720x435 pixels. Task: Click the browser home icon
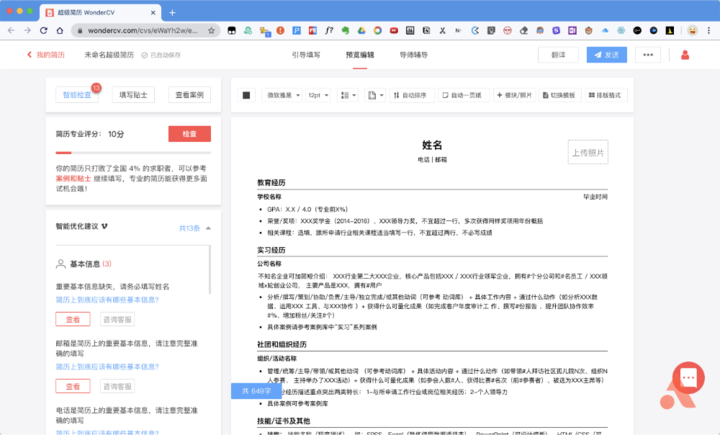(60, 30)
